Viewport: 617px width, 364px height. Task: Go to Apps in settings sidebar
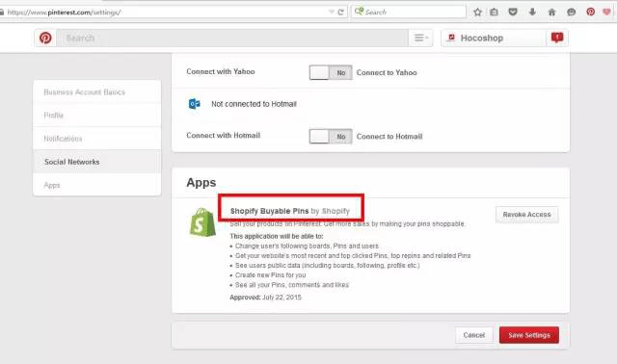[96, 185]
